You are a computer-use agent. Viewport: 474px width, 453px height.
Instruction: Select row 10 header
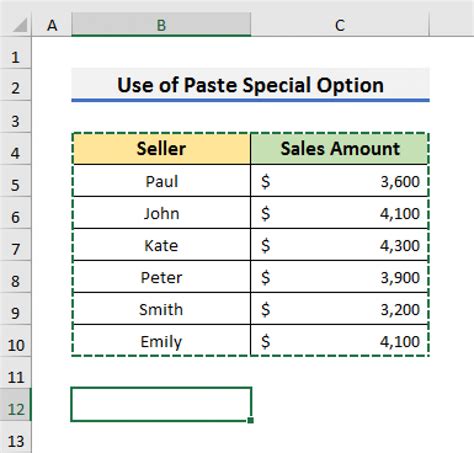click(x=16, y=341)
